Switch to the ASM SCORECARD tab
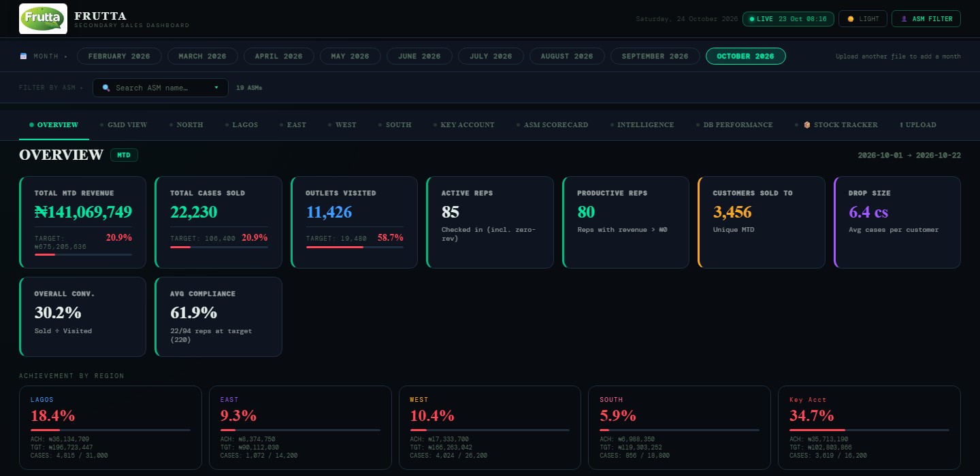 (552, 125)
